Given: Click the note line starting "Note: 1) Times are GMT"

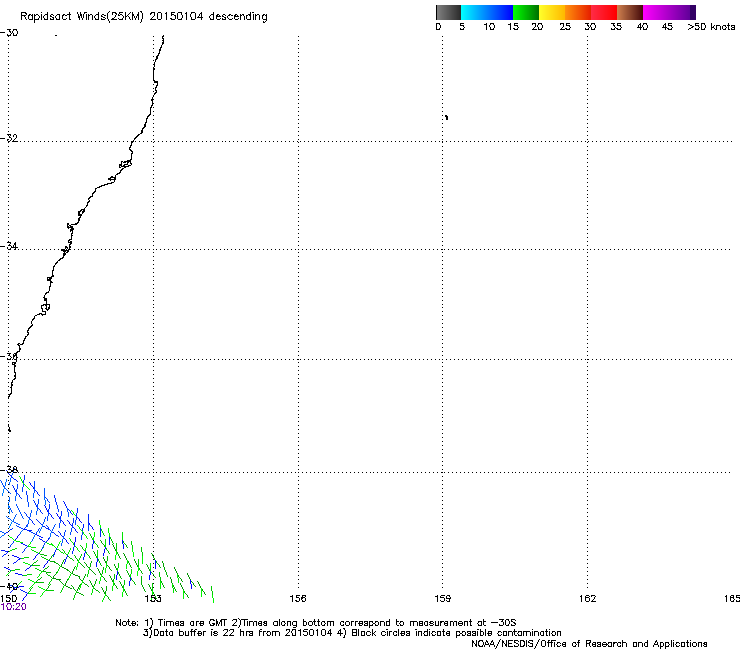Looking at the screenshot, I should (x=316, y=623).
